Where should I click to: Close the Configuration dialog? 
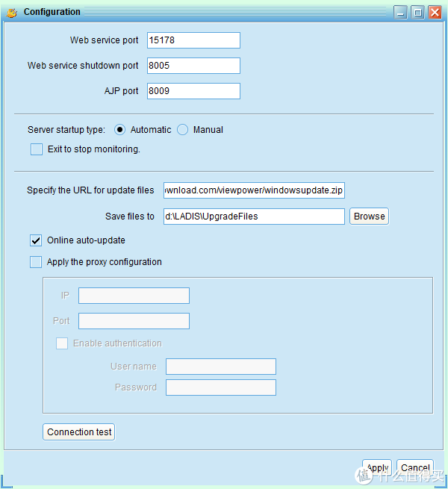435,13
